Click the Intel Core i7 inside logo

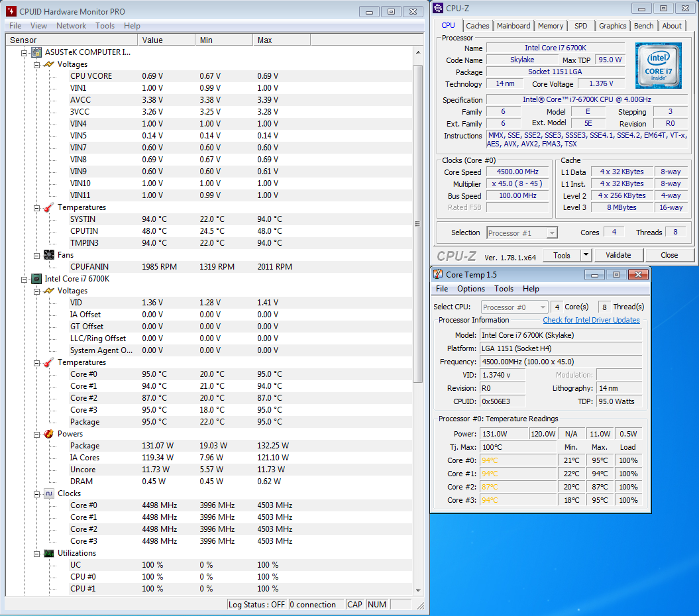click(x=659, y=66)
